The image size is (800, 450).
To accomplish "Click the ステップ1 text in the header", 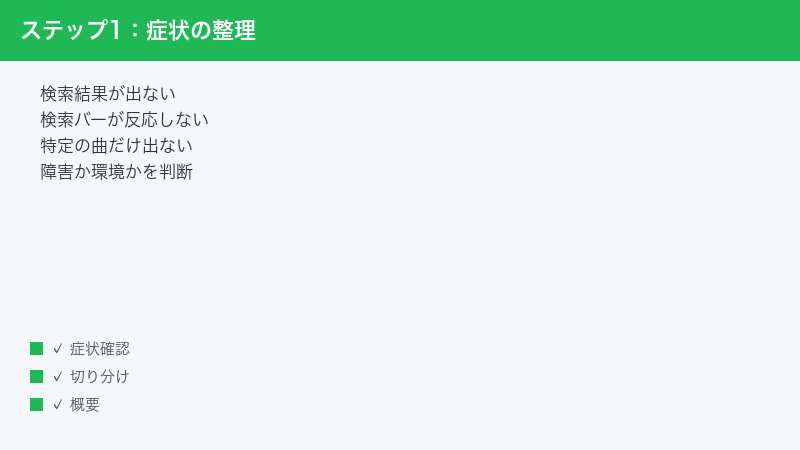I will pyautogui.click(x=71, y=30).
